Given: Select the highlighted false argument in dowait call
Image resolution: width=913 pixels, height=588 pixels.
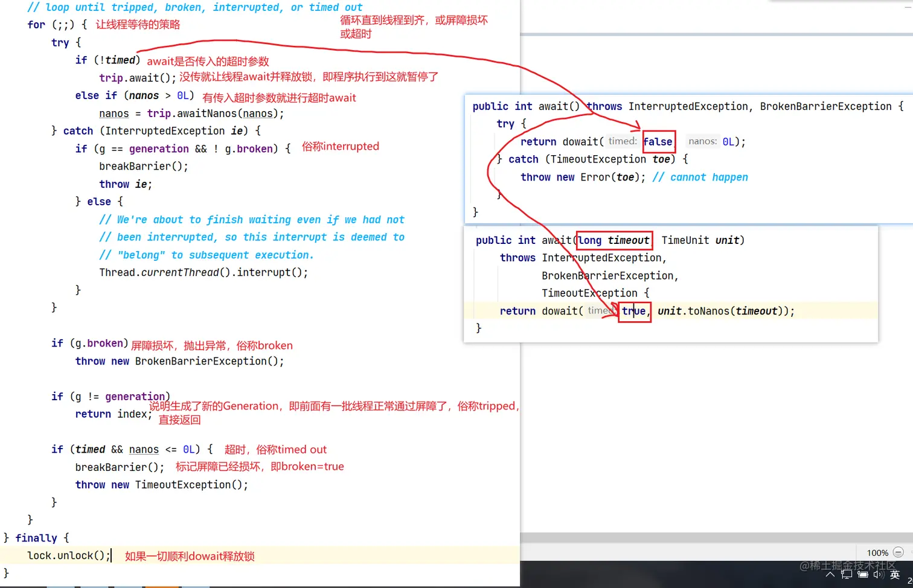Looking at the screenshot, I should click(658, 141).
